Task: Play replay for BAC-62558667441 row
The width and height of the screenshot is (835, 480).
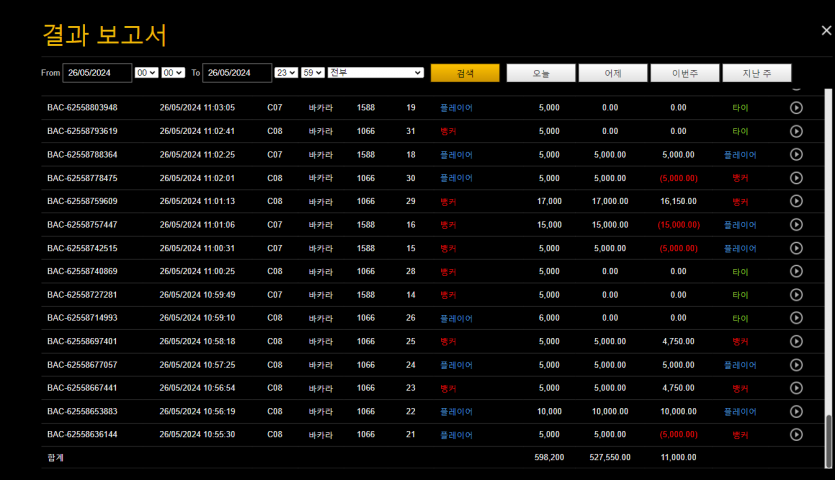Action: click(796, 388)
